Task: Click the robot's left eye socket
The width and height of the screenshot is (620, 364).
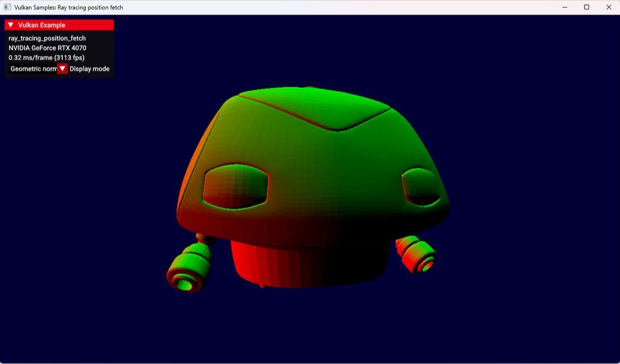Action: point(235,187)
